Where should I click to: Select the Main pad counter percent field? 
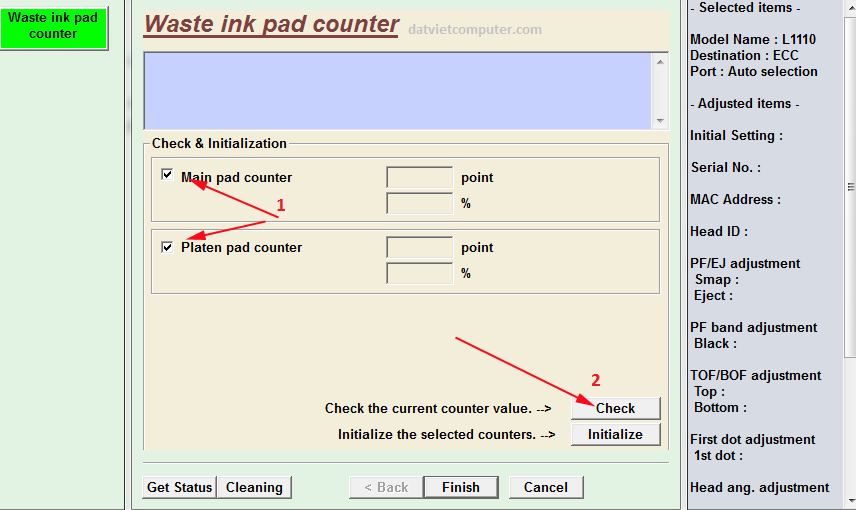419,203
